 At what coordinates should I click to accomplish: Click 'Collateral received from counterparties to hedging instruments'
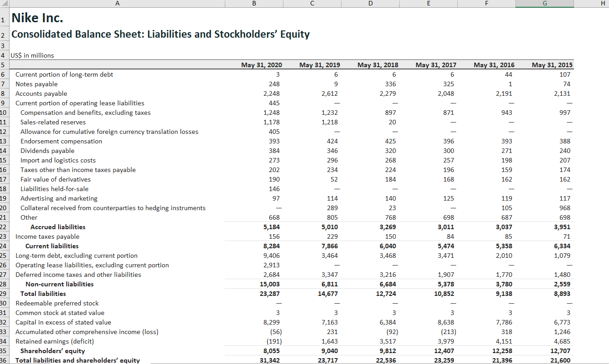pyautogui.click(x=113, y=208)
